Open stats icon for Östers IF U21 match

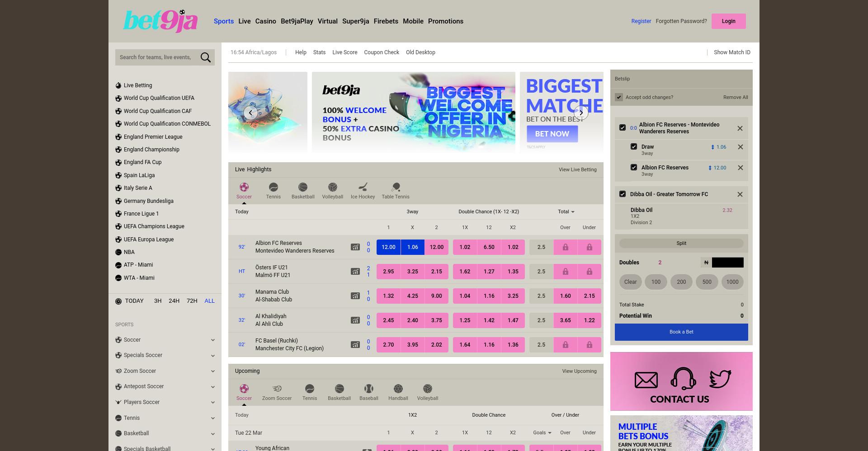click(355, 272)
